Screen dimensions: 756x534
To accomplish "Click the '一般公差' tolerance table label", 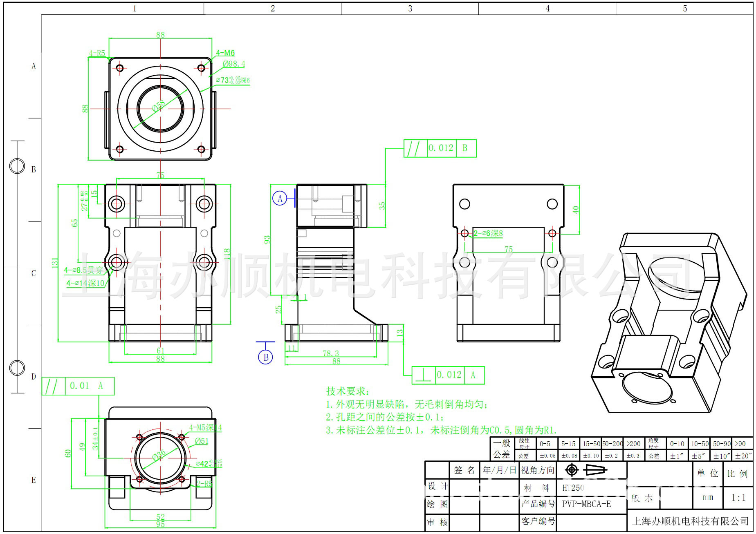I will tap(502, 449).
